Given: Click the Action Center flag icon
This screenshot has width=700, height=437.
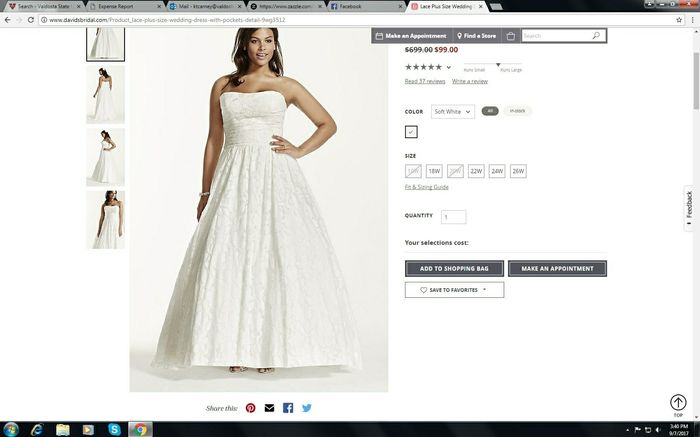Looking at the screenshot, I should point(638,430).
